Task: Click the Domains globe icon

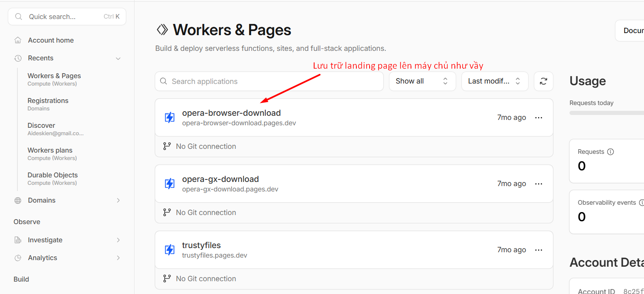Action: pyautogui.click(x=18, y=201)
